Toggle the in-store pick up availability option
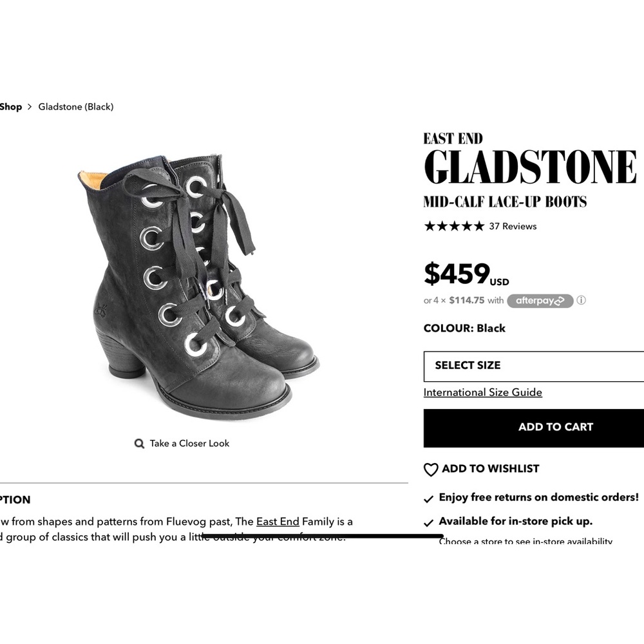The image size is (644, 644). tap(515, 521)
